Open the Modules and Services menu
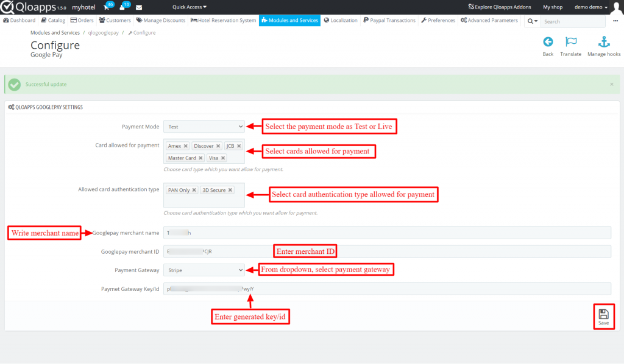Image resolution: width=624 pixels, height=364 pixels. point(289,20)
